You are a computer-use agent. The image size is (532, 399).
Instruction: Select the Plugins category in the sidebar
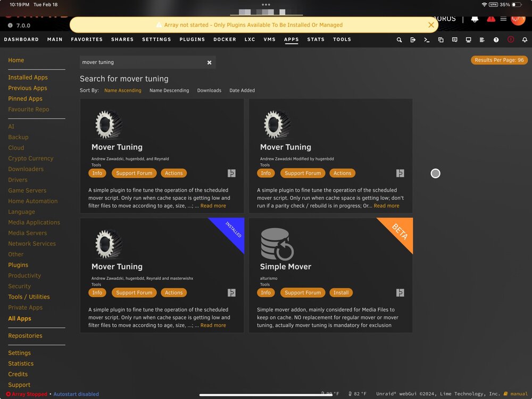pyautogui.click(x=18, y=265)
